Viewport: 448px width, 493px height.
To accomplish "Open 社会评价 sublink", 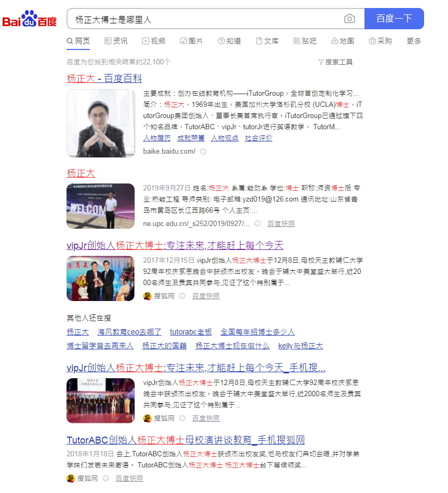I will coord(259,138).
